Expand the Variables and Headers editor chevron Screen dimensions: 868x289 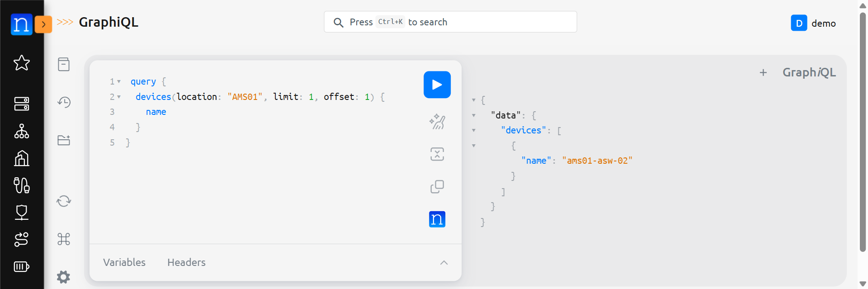point(443,263)
